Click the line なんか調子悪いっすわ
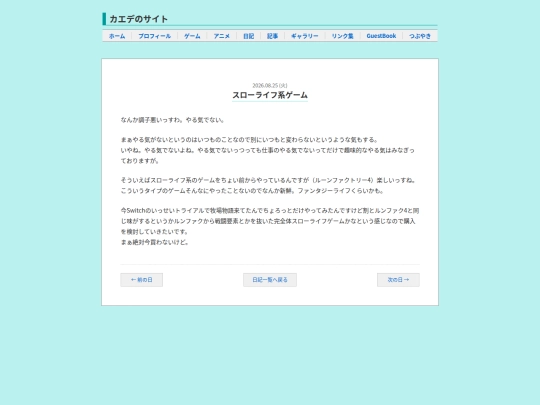 coord(173,120)
